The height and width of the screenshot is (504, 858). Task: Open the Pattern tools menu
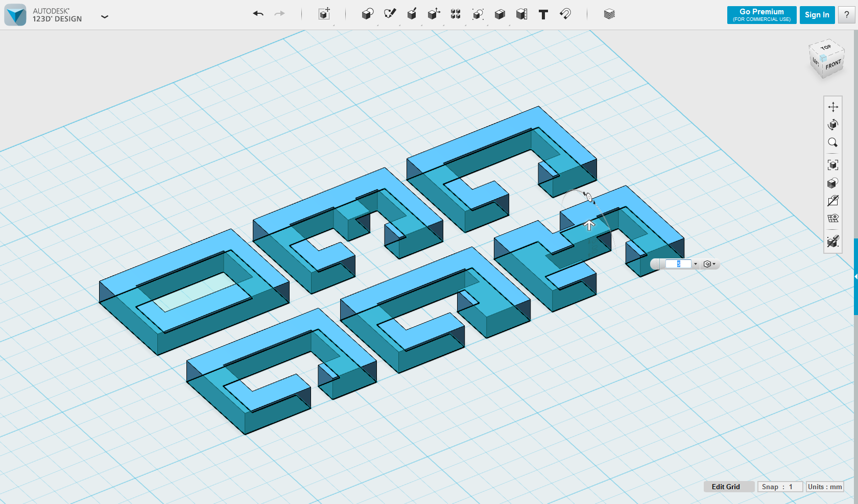pyautogui.click(x=456, y=14)
